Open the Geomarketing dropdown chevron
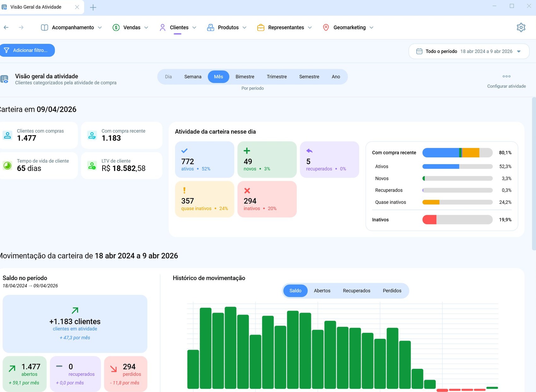The width and height of the screenshot is (536, 392). (371, 27)
